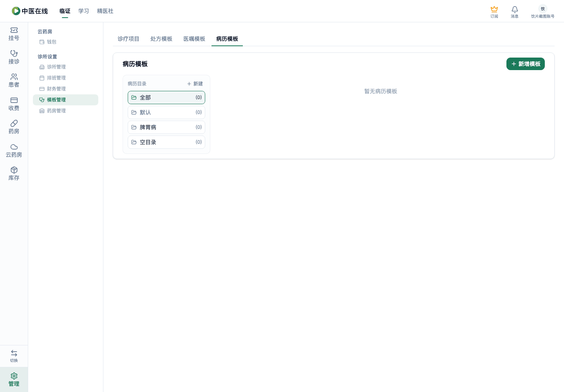The height and width of the screenshot is (392, 564).
Task: Open the 药房 pharmacy pill icon
Action: 14,123
